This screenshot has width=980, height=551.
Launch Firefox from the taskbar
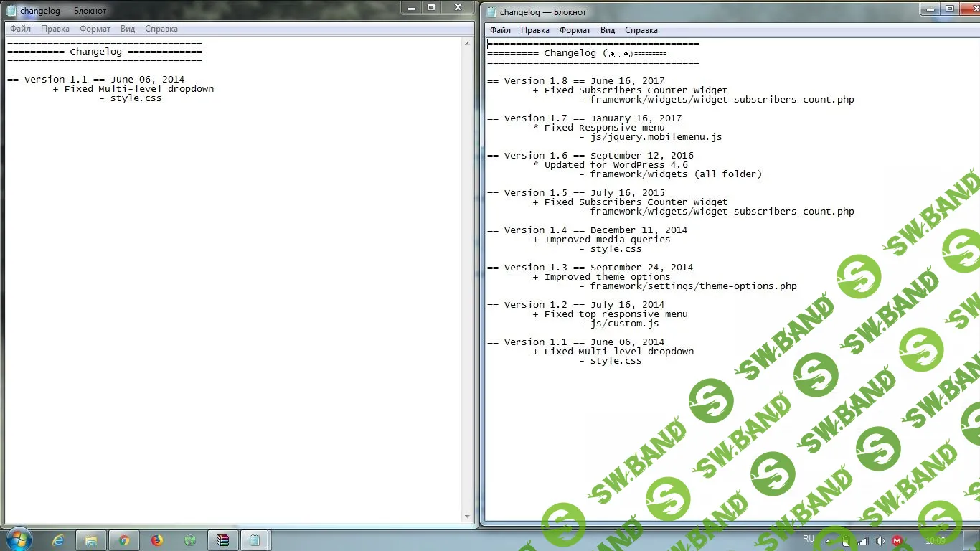click(x=157, y=540)
